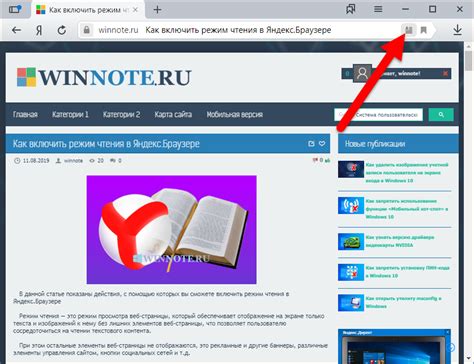
Task: Open the bookmarks collection icon in title bar
Action: [x=351, y=9]
